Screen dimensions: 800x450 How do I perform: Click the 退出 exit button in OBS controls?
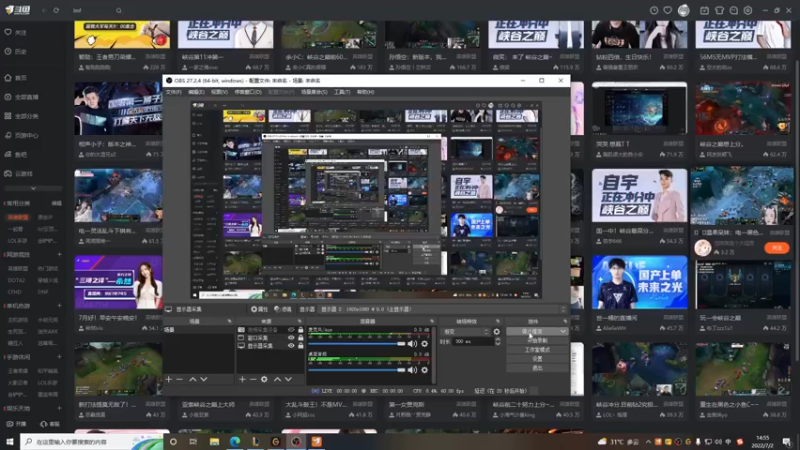coord(537,368)
